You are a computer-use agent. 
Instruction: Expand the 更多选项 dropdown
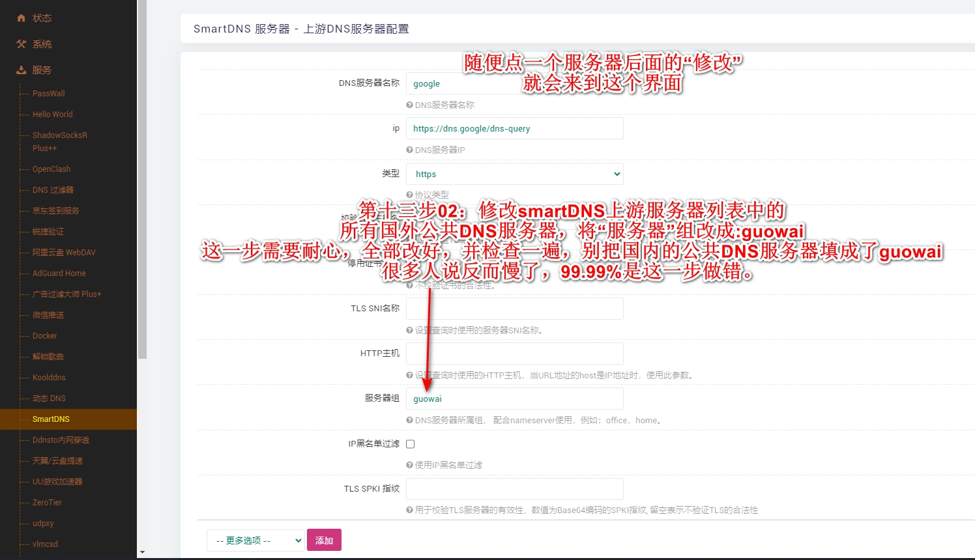coord(255,540)
